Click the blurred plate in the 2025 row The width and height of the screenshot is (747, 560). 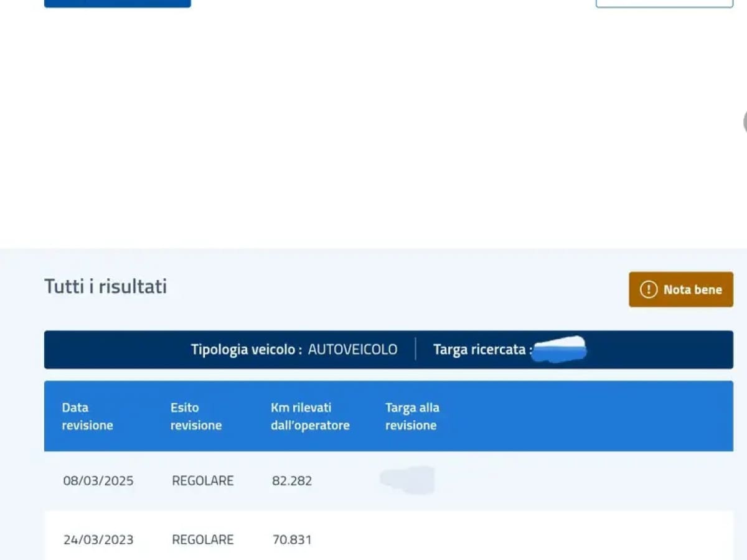tap(408, 480)
